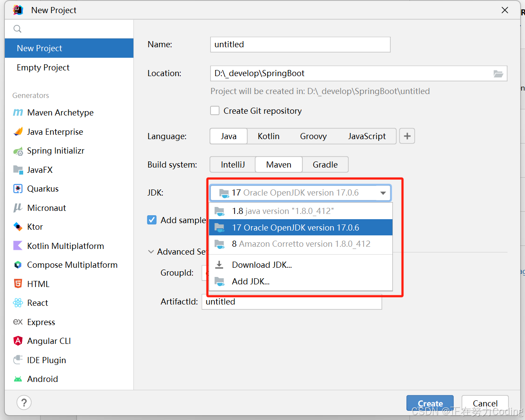Select Empty Project in sidebar
The image size is (525, 420).
point(69,67)
